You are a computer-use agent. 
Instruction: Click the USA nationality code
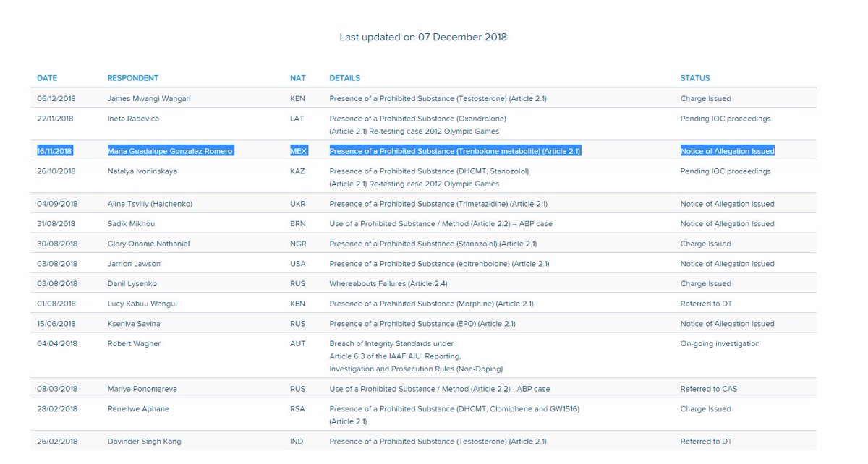pyautogui.click(x=297, y=264)
